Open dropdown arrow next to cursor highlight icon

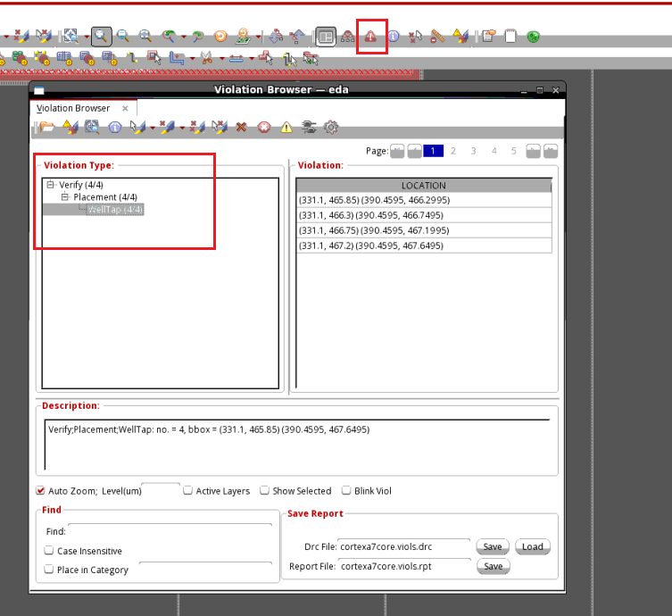[153, 128]
